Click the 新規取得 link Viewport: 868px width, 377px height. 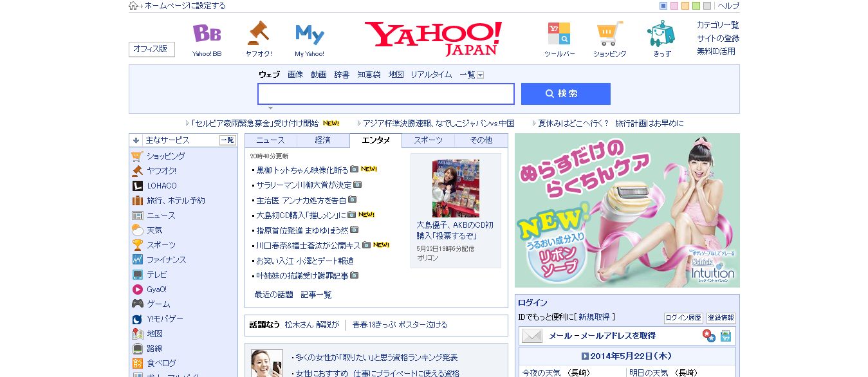coord(594,317)
